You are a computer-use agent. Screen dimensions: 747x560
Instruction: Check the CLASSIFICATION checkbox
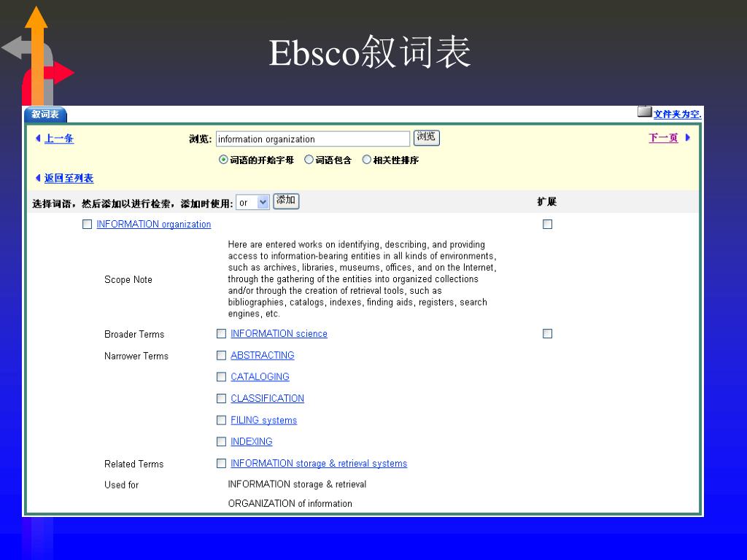pos(221,398)
